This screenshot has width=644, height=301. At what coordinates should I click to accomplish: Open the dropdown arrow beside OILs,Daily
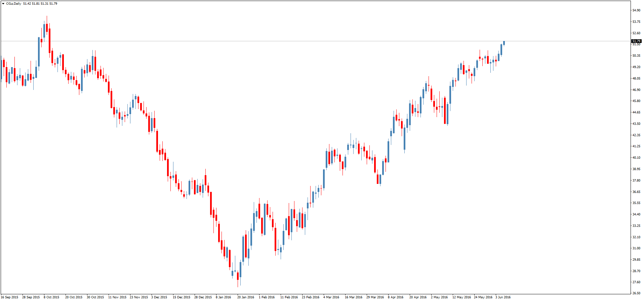[x=3, y=4]
